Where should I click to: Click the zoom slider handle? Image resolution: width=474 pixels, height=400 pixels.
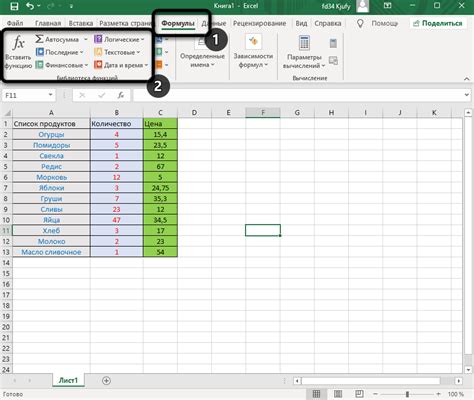click(x=407, y=394)
